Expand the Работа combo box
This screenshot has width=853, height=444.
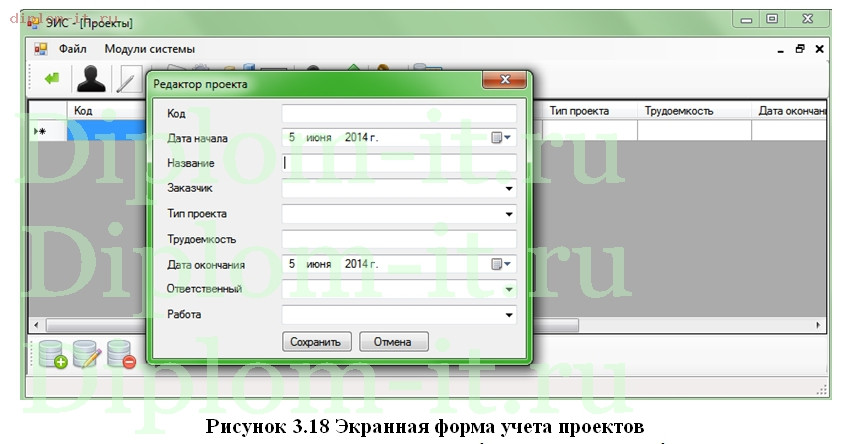pyautogui.click(x=509, y=314)
